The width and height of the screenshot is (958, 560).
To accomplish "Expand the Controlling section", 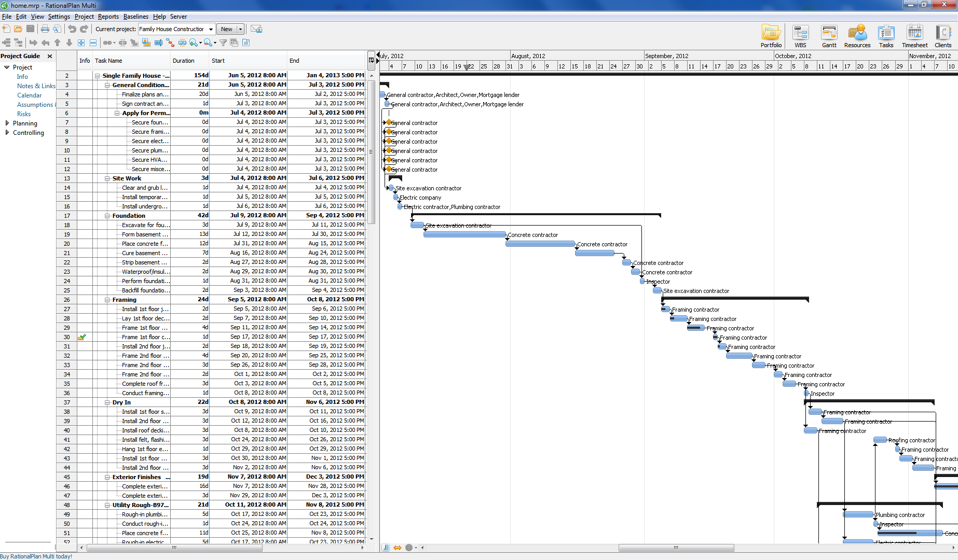I will pyautogui.click(x=7, y=133).
